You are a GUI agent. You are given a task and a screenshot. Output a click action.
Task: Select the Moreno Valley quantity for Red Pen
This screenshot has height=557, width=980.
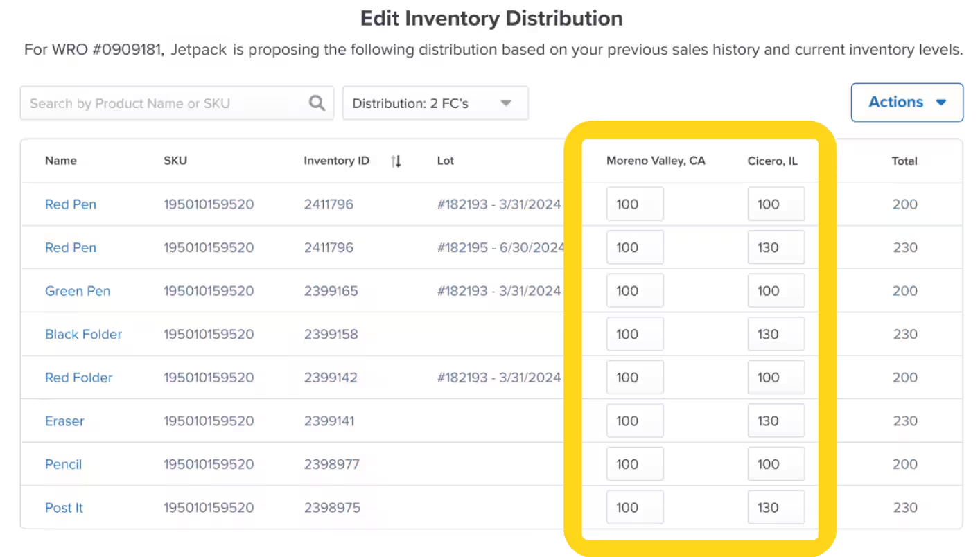[635, 204]
